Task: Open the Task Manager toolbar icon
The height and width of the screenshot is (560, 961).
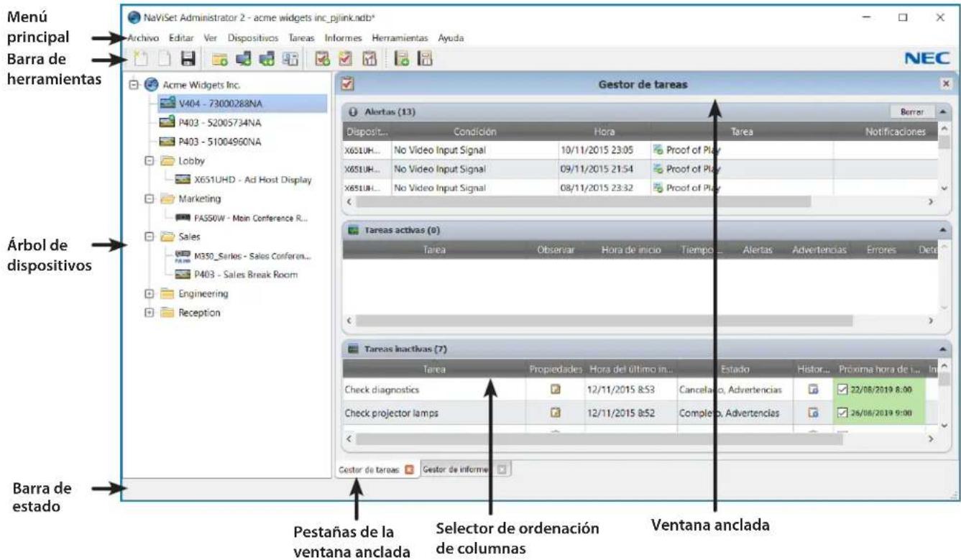Action: point(345,58)
